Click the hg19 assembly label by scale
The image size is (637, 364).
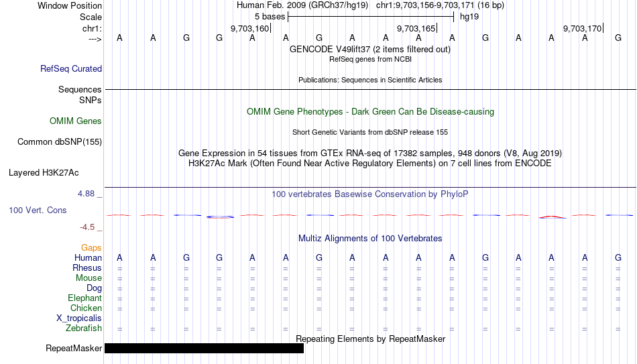[469, 17]
